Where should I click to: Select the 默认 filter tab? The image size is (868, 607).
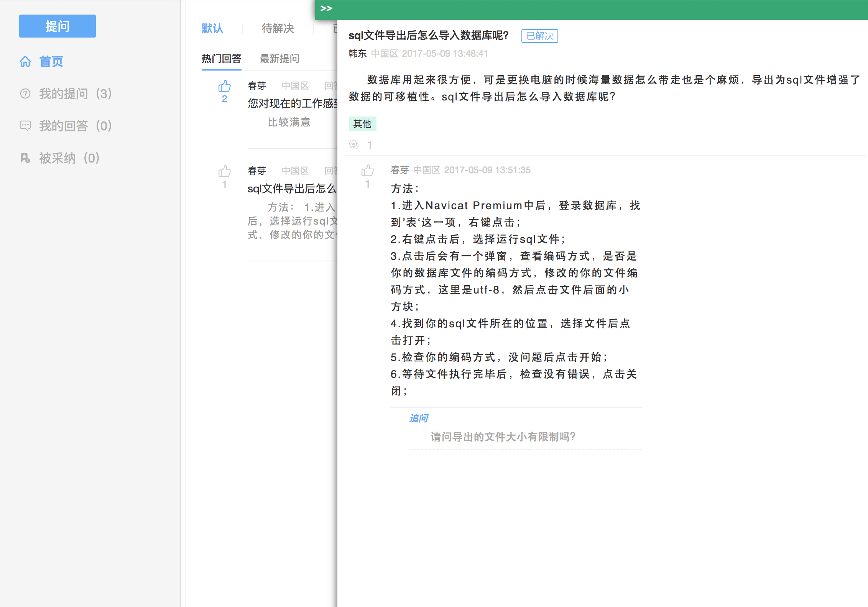tap(212, 28)
